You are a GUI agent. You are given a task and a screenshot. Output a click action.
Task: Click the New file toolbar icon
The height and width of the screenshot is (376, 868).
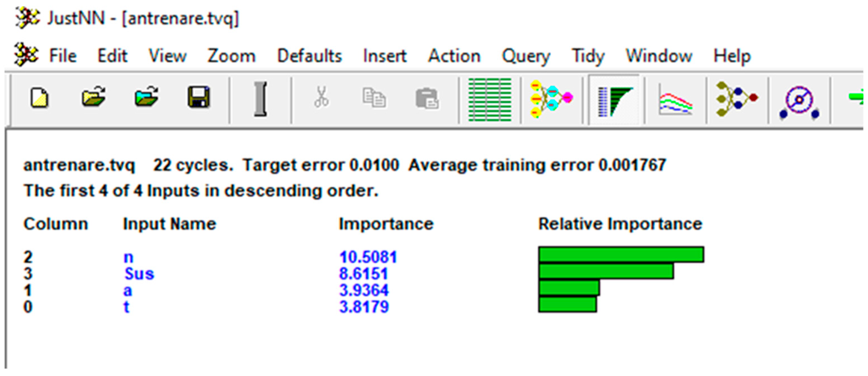point(39,98)
